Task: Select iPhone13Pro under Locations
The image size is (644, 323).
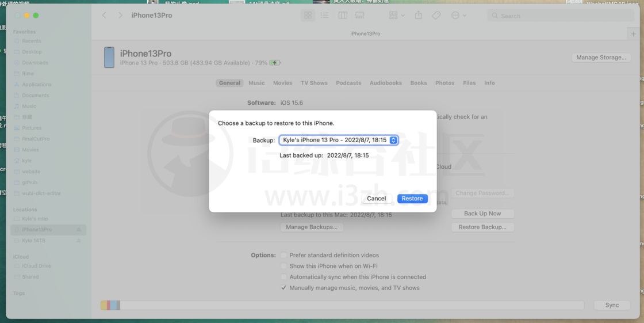Action: pos(48,230)
